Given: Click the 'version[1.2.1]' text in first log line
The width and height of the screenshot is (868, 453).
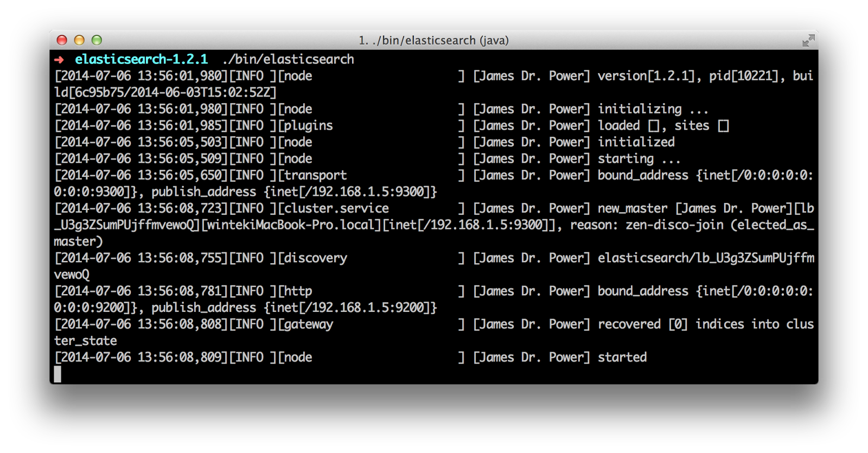Looking at the screenshot, I should [x=646, y=76].
